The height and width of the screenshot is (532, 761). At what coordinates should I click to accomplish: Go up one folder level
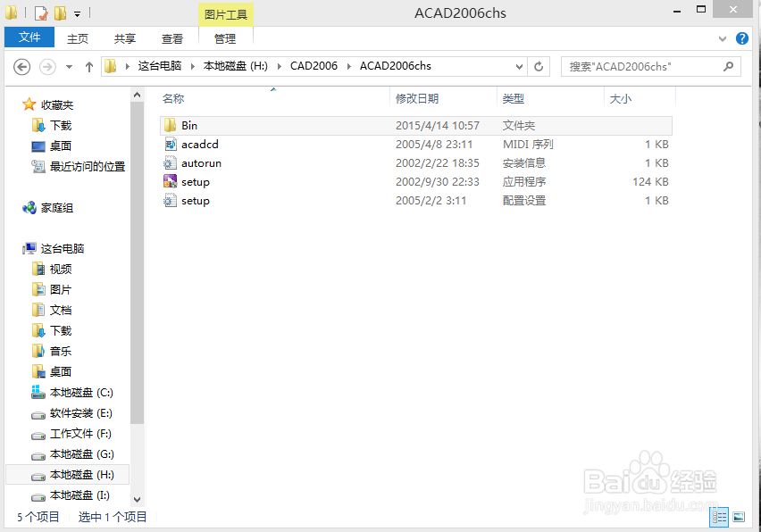click(88, 67)
